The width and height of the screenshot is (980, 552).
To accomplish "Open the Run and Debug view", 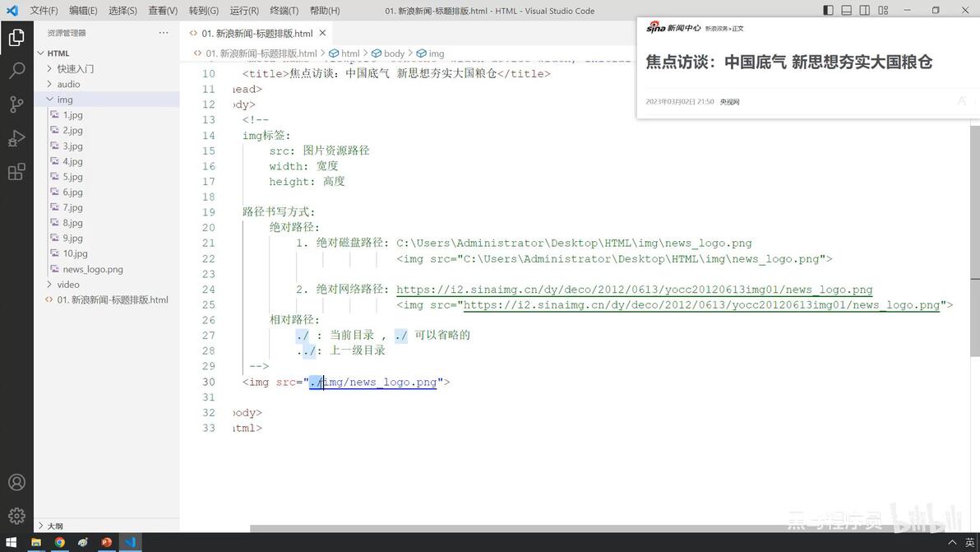I will tap(17, 137).
